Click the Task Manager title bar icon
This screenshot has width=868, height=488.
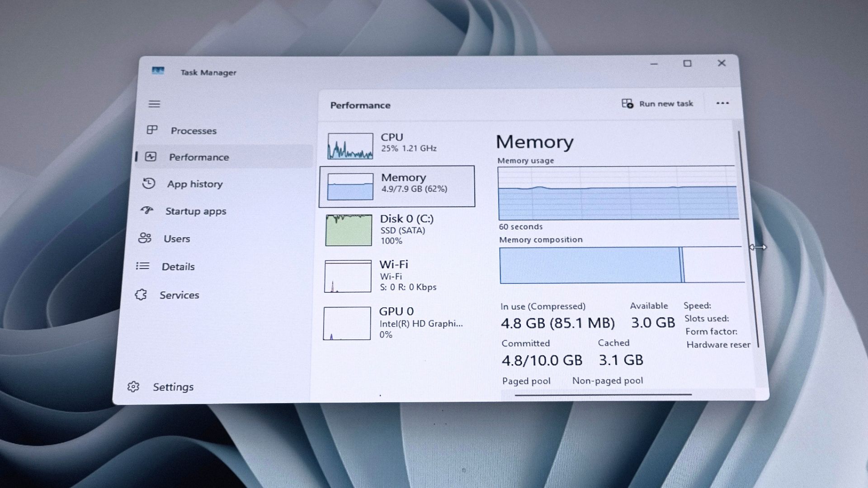(158, 71)
